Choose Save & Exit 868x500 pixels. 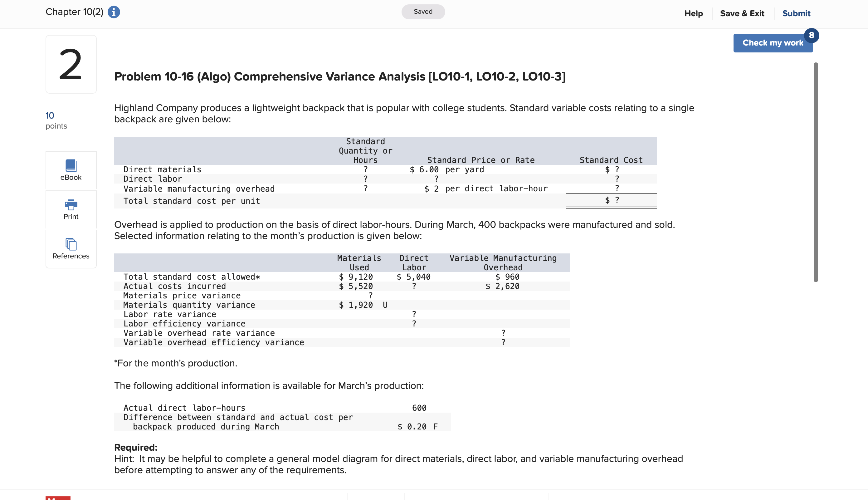click(x=742, y=13)
